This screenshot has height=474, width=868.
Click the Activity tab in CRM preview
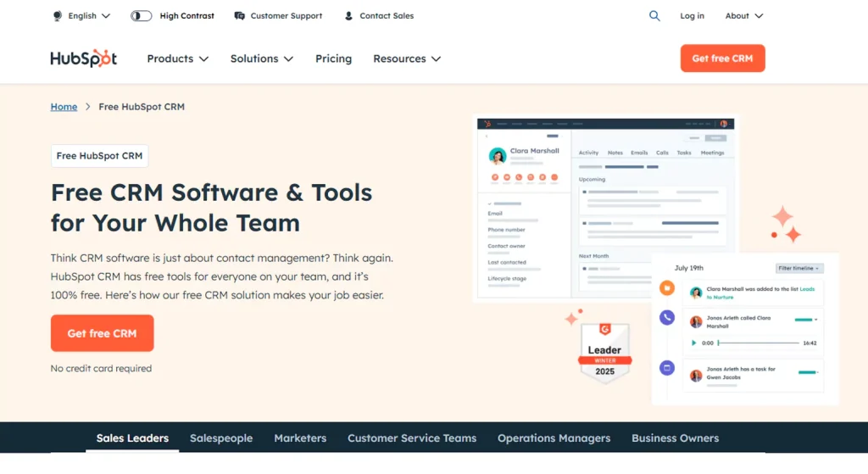coord(588,153)
